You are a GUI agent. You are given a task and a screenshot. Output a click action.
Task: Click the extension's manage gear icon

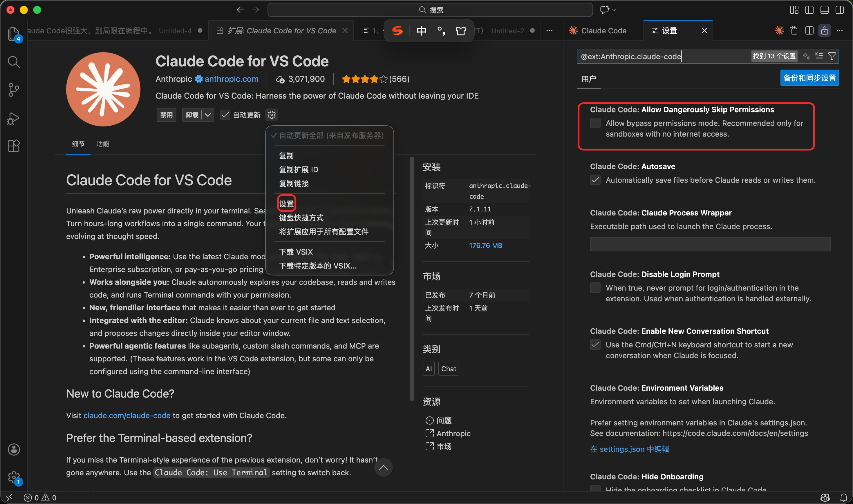pos(272,115)
